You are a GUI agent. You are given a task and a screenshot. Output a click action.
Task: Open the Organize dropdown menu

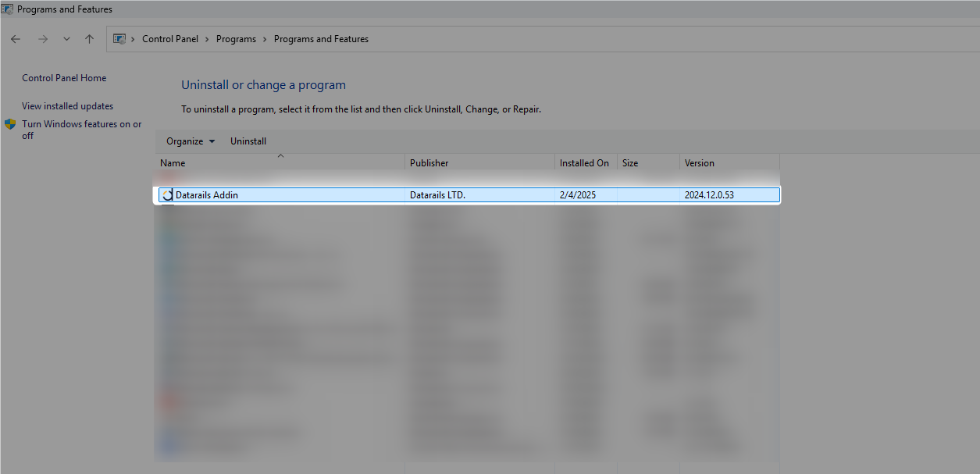[191, 141]
